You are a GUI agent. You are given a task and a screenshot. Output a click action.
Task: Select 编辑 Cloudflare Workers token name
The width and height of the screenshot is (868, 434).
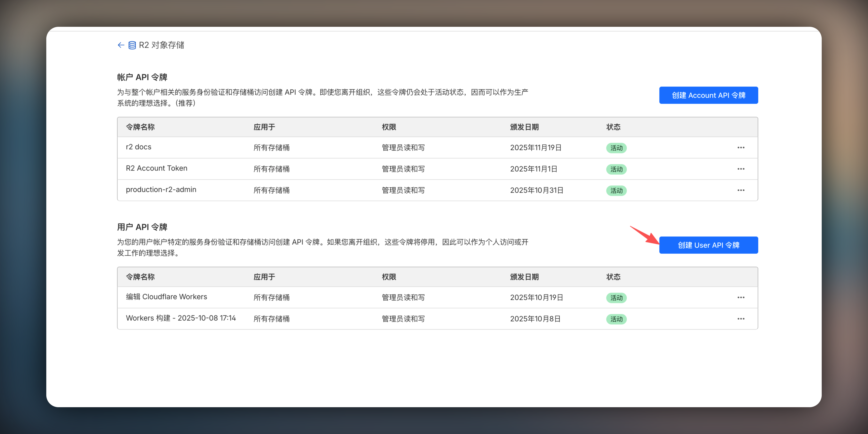[x=166, y=297]
